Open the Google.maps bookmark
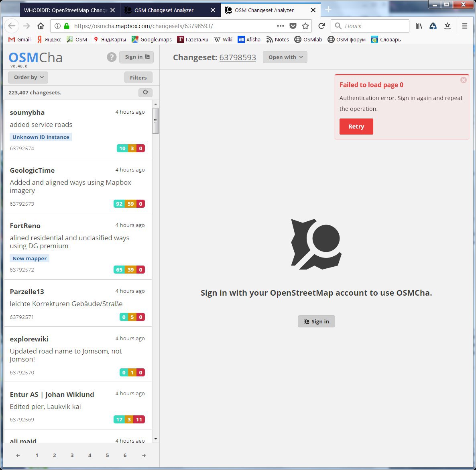 point(151,39)
